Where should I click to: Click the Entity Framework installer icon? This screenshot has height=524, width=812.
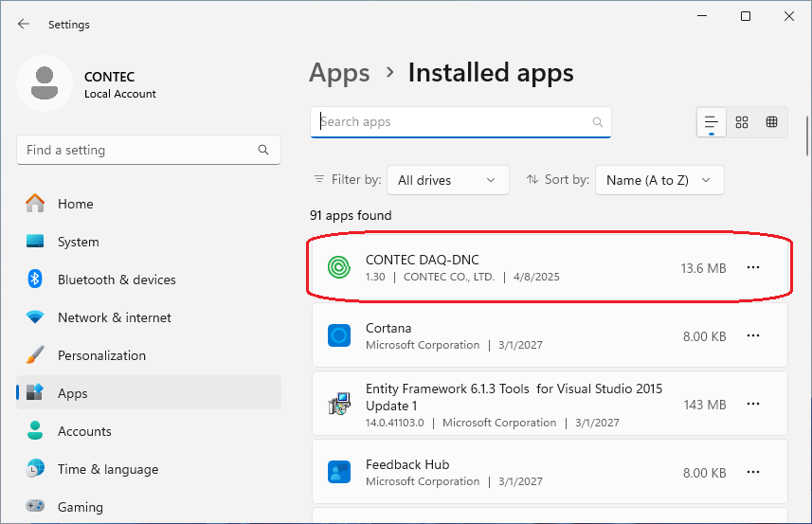339,404
